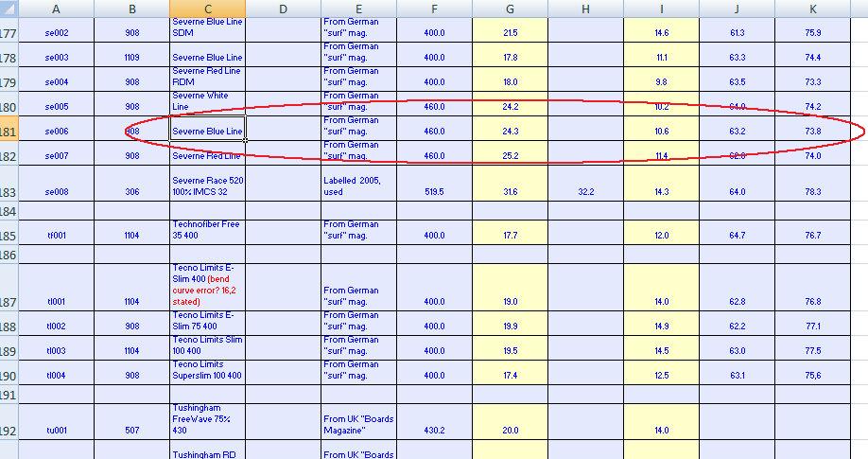This screenshot has height=459, width=868.
Task: Click the Technofiber Free 35 400 cell
Action: coord(207,230)
